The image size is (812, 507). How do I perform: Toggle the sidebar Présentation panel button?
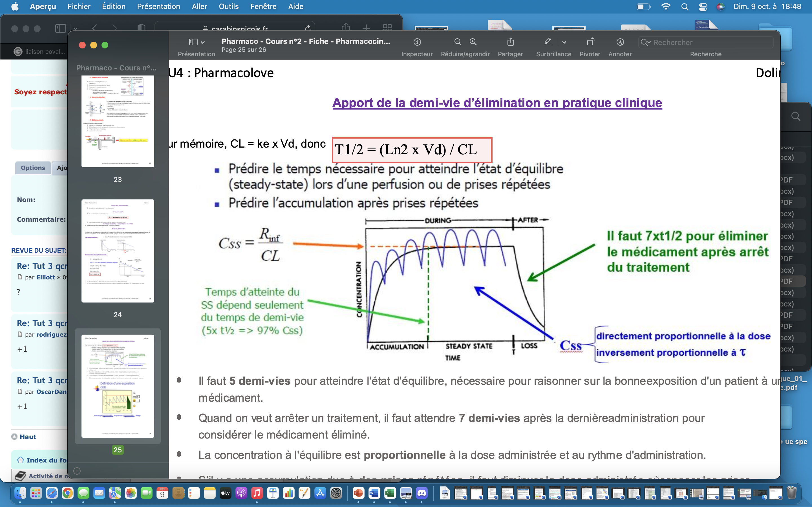tap(193, 42)
